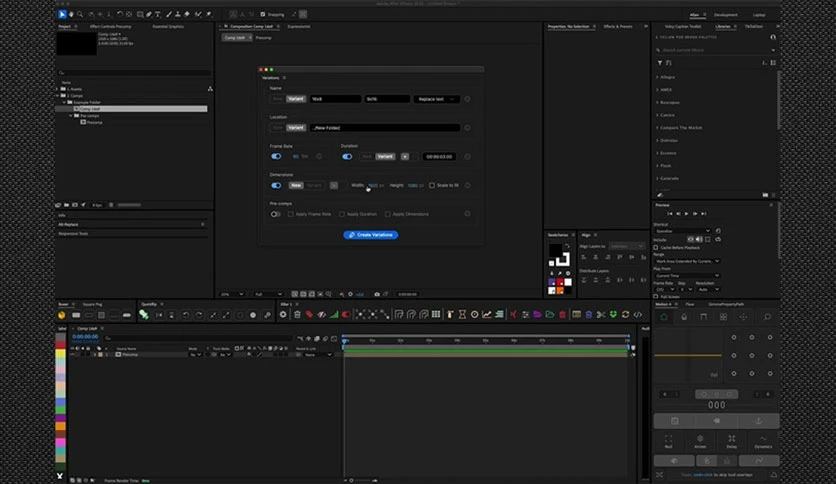Open the Replace text dropdown
Viewport: 836px width, 484px height.
pos(436,99)
